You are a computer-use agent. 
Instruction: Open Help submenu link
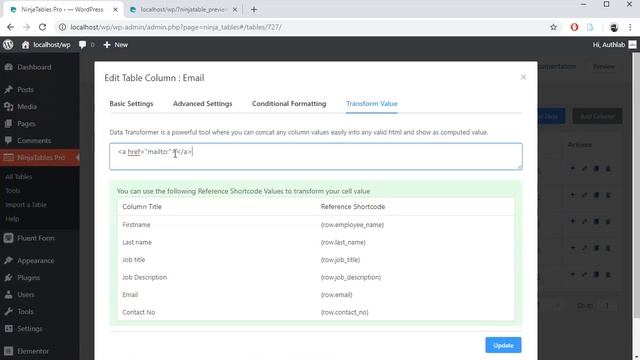point(12,219)
